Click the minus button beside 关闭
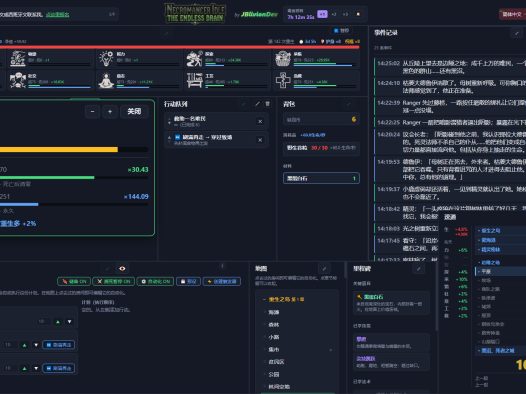This screenshot has width=526, height=394. (x=92, y=112)
